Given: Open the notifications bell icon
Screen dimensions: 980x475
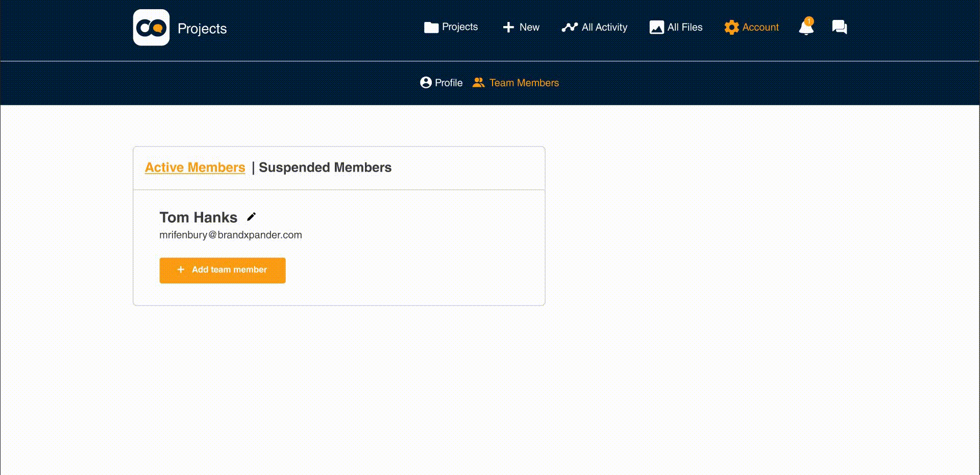Looking at the screenshot, I should point(806,27).
